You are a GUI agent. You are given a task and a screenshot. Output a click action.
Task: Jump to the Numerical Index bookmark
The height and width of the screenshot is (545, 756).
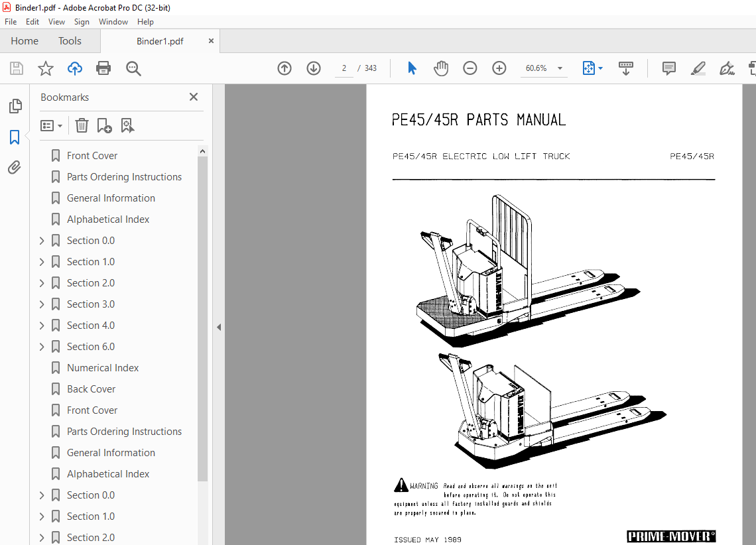pyautogui.click(x=103, y=368)
